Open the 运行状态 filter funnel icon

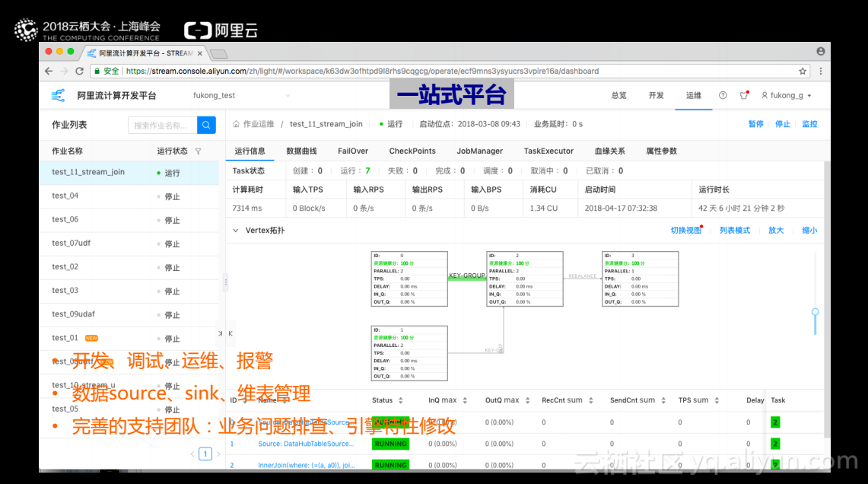[199, 151]
